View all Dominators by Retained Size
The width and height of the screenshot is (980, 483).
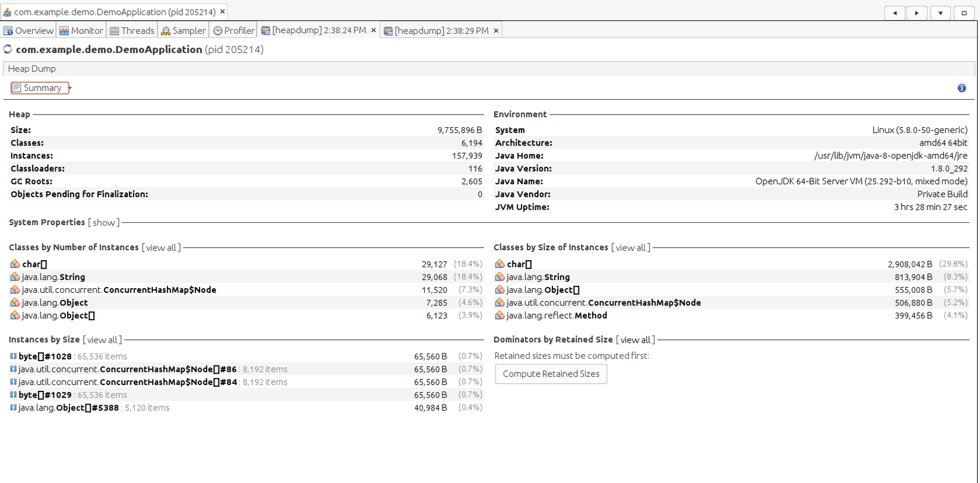[x=636, y=340]
